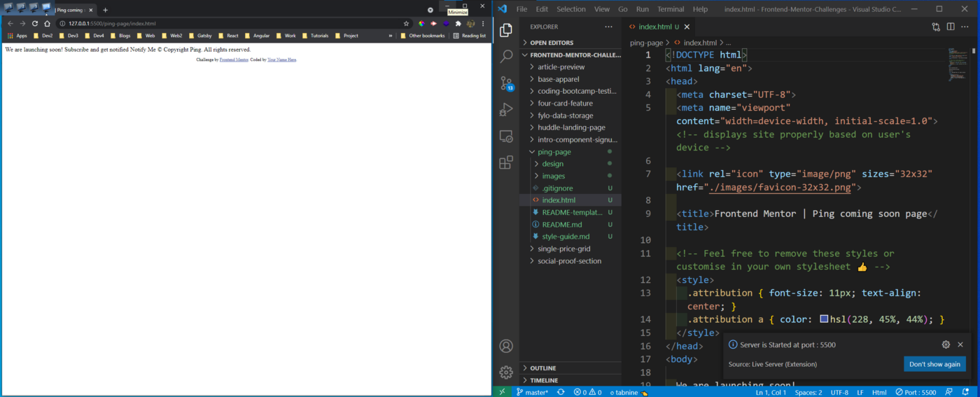Open the notifications bell in the status bar

(x=966, y=392)
